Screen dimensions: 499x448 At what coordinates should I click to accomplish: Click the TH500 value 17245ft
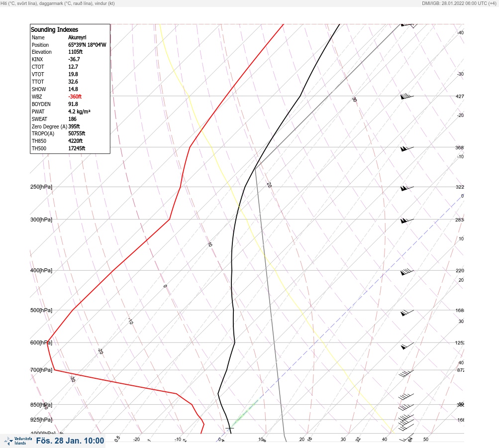(x=77, y=148)
